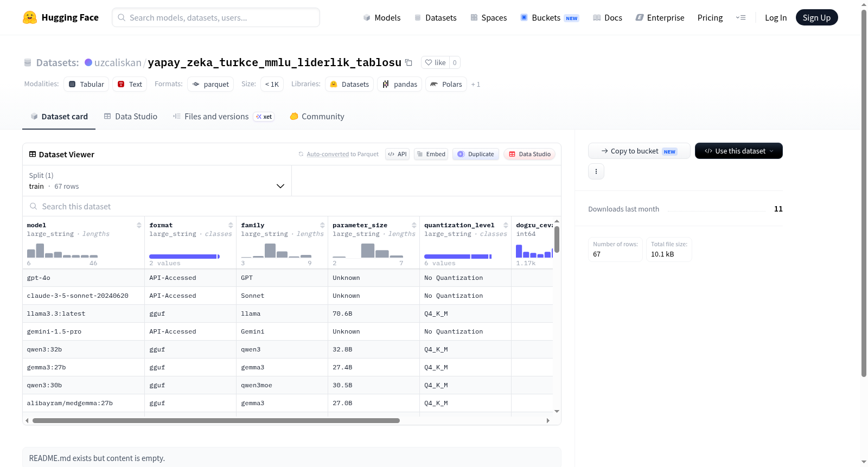
Task: Click the <1K size tag
Action: coord(272,84)
